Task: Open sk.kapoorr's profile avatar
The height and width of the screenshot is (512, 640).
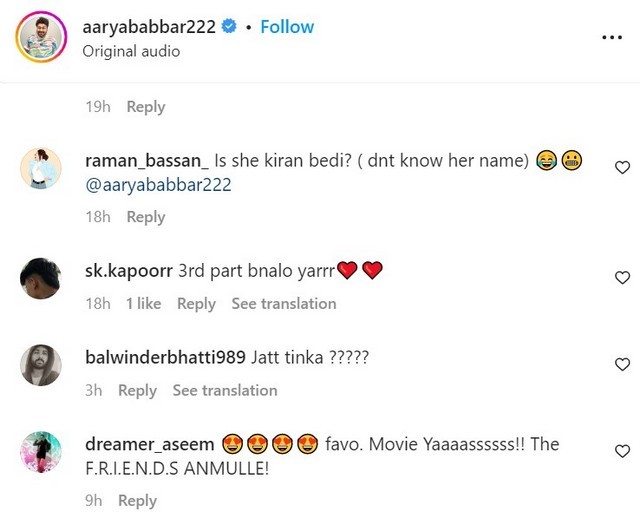Action: pyautogui.click(x=41, y=278)
